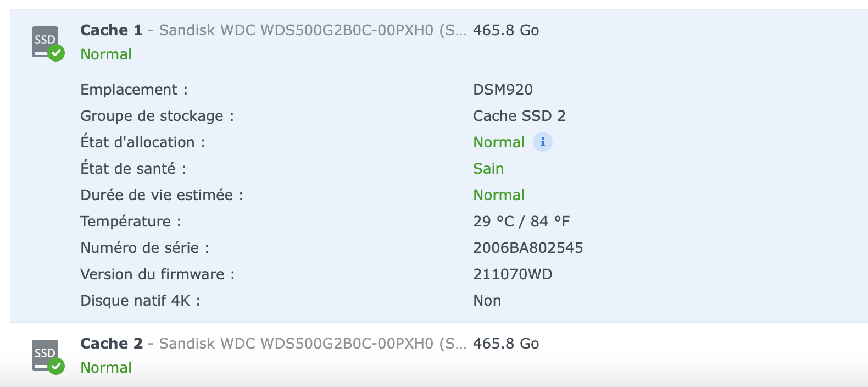Select the Cache 1 Sandisk model name

click(x=312, y=30)
